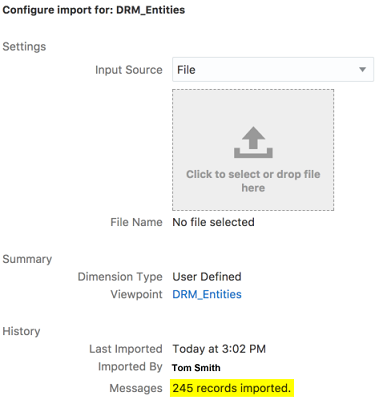Click the Tom Smith importer name

click(196, 368)
